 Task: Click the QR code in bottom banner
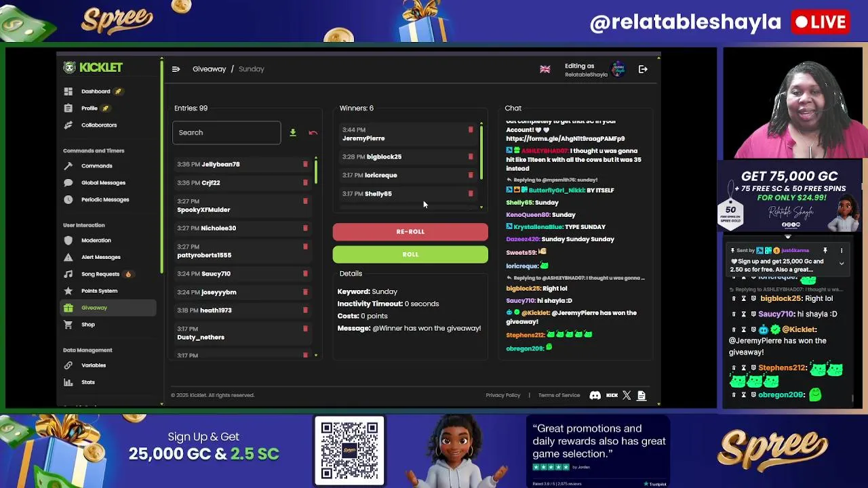(349, 450)
